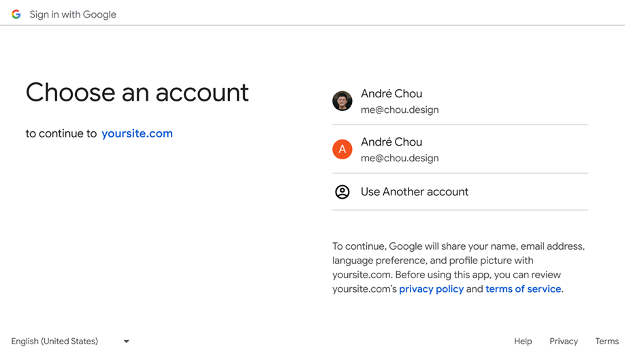The height and width of the screenshot is (364, 625).
Task: Click the email under the photo avatar account
Action: [400, 110]
